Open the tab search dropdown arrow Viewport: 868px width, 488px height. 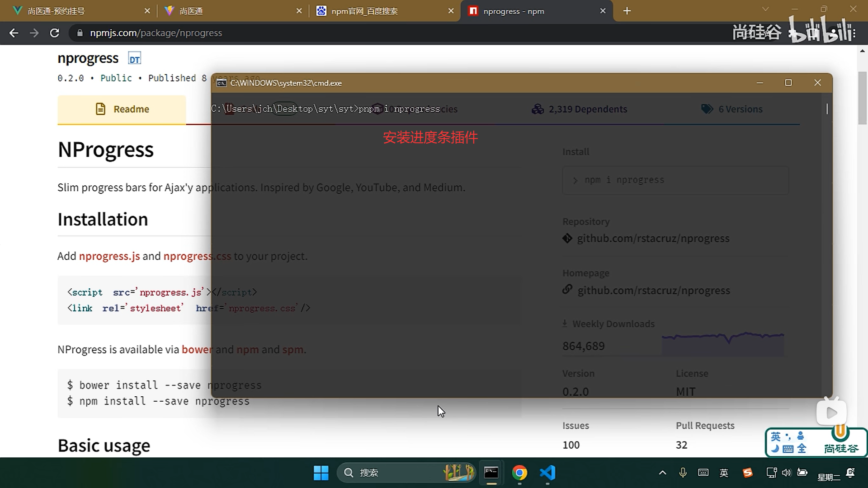tap(765, 9)
